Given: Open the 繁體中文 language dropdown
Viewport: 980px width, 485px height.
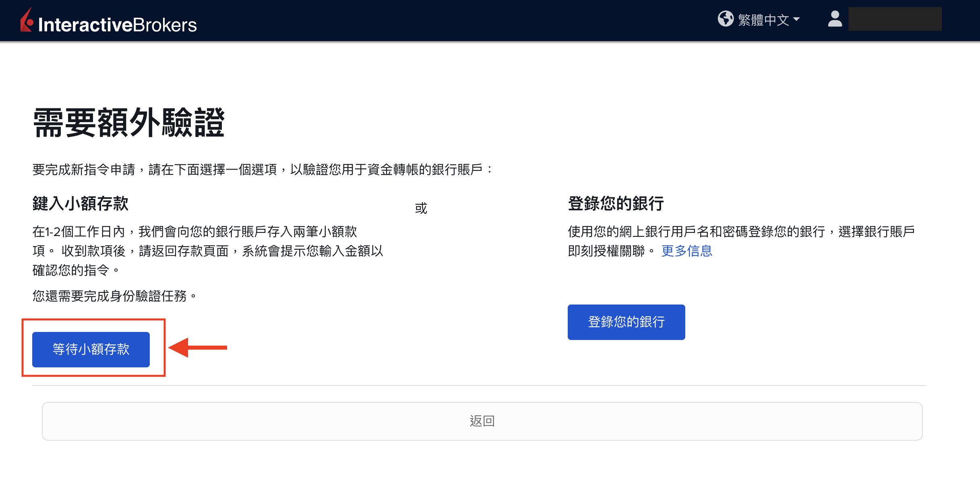Looking at the screenshot, I should (763, 20).
